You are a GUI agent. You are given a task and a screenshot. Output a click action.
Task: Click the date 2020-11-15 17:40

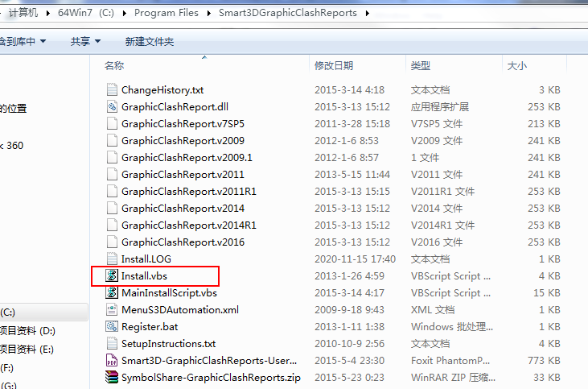[x=355, y=259]
